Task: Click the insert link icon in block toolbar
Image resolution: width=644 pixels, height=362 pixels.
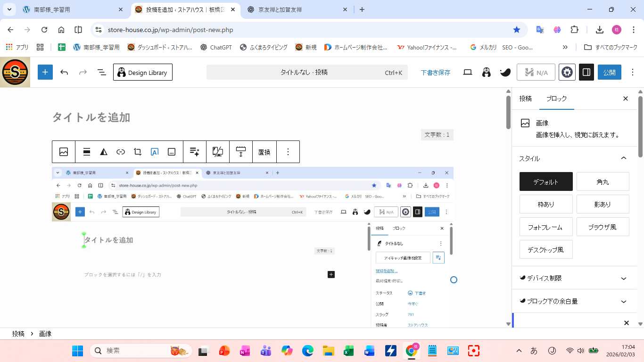Action: (x=121, y=152)
